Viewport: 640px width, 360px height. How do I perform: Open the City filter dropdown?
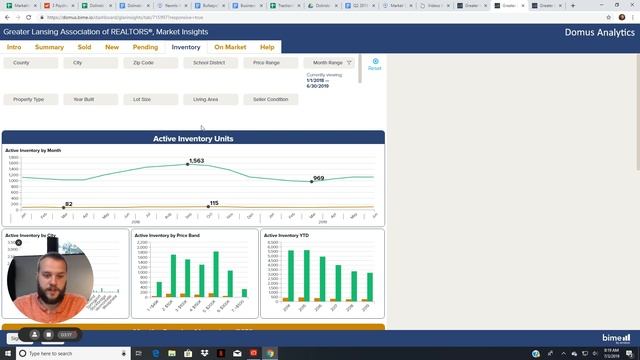point(91,63)
